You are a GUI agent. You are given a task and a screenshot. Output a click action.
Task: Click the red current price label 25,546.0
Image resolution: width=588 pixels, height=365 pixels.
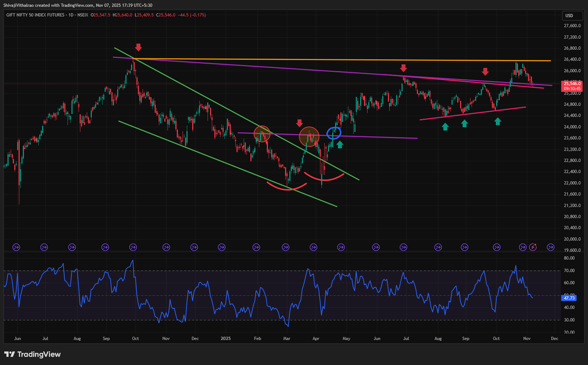(x=572, y=84)
